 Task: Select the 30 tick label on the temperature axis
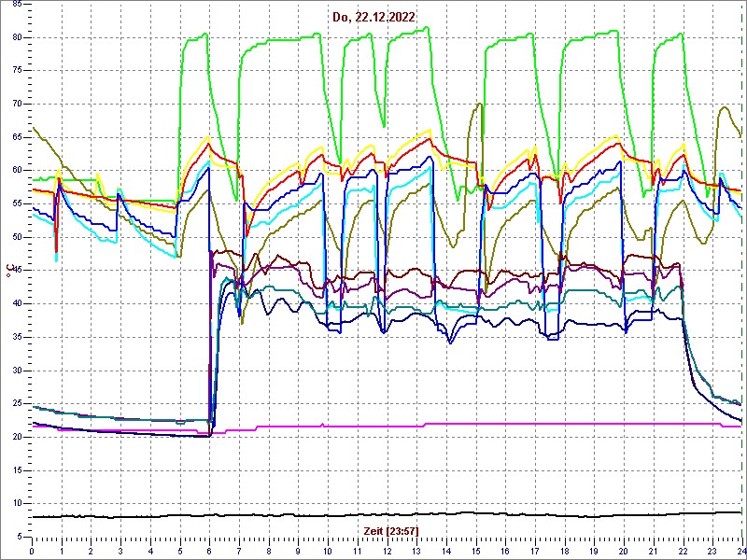tap(17, 371)
